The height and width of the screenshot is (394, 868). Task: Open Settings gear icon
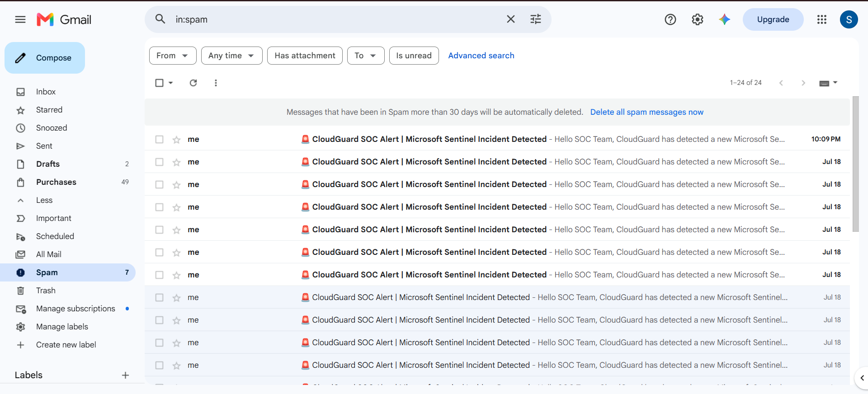tap(698, 19)
